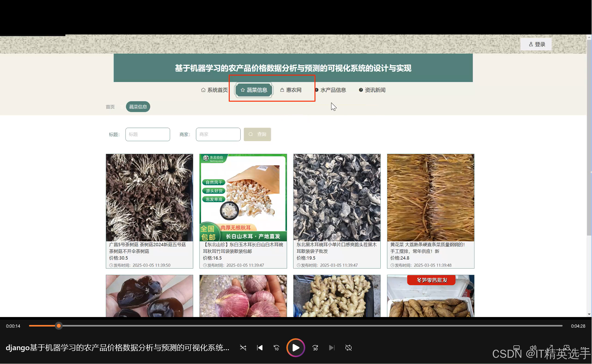Click the 【东北山珍】东白玉木耳 product title
Screen dimensions: 592x364
tap(243, 248)
